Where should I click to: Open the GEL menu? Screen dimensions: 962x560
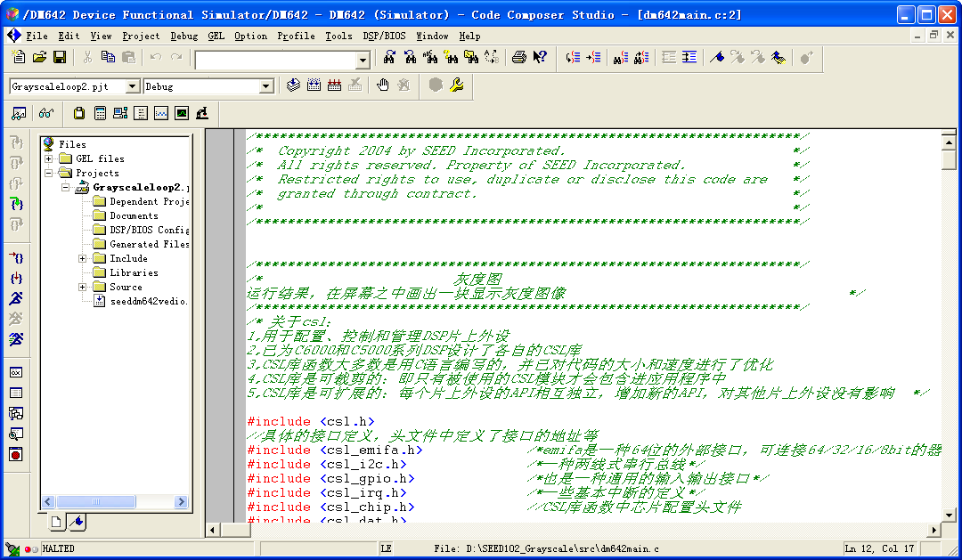coord(216,36)
